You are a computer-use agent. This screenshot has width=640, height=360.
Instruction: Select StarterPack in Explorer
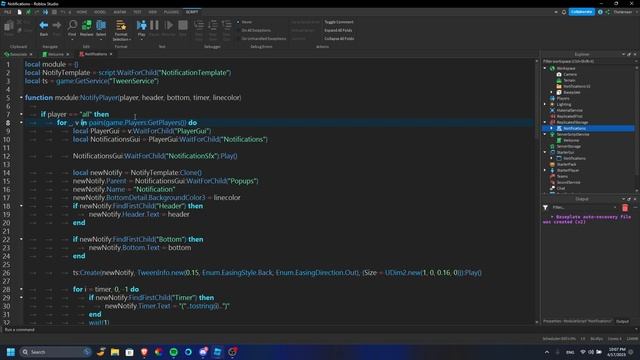566,164
